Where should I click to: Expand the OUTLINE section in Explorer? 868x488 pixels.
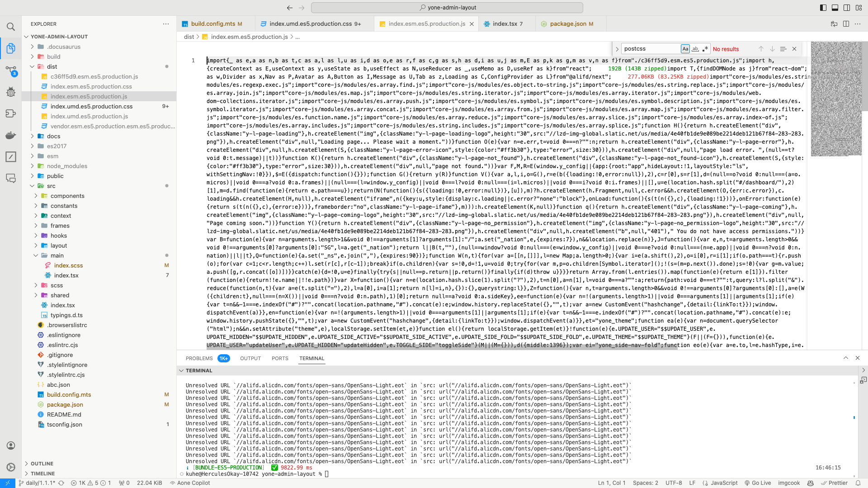point(42,464)
